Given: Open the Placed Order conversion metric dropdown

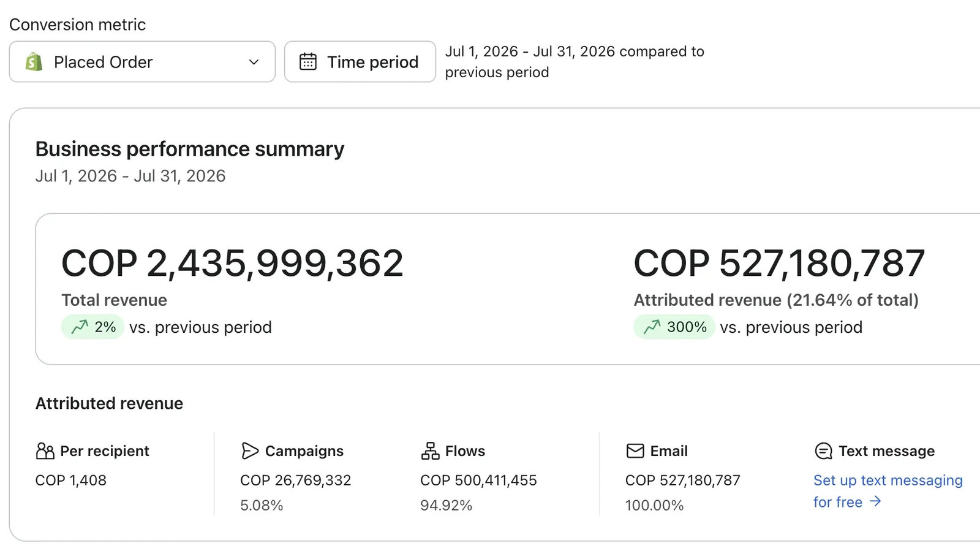Looking at the screenshot, I should coord(142,62).
